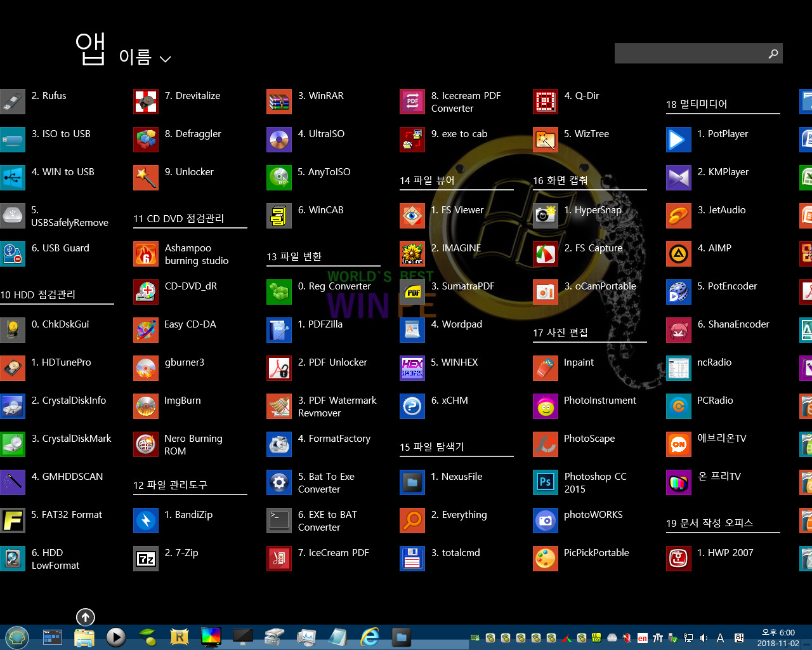Viewport: 812px width, 650px height.
Task: Launch CrystalDiskInfo icon
Action: [13, 406]
